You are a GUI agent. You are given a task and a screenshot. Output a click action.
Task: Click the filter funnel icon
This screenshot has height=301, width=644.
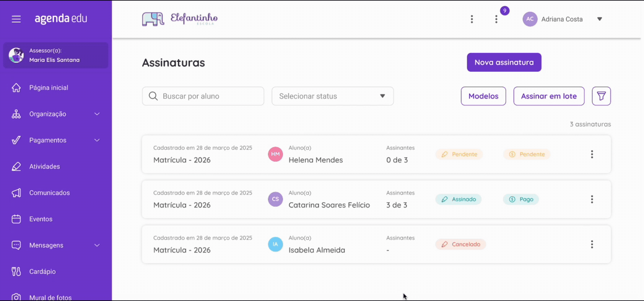pos(601,96)
